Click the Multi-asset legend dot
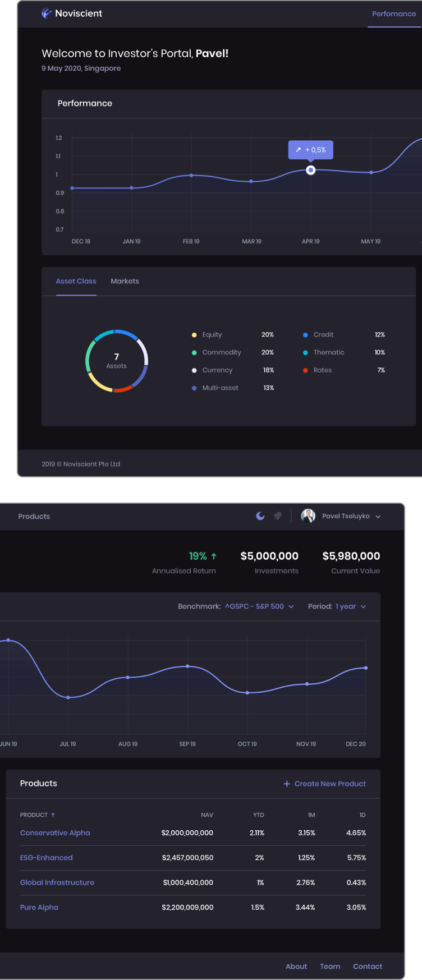The height and width of the screenshot is (980, 422). click(194, 388)
